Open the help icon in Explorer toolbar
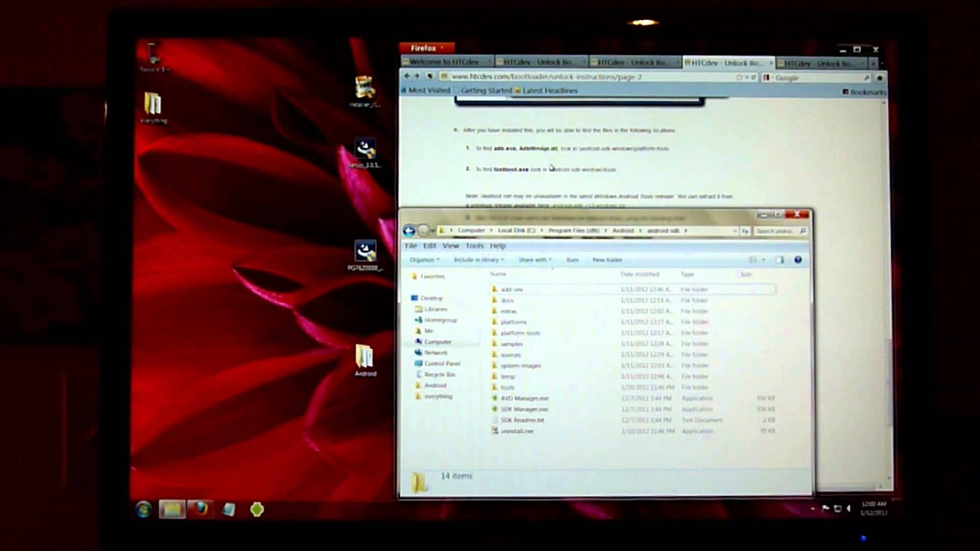Screen dimensions: 980x551 pos(798,260)
